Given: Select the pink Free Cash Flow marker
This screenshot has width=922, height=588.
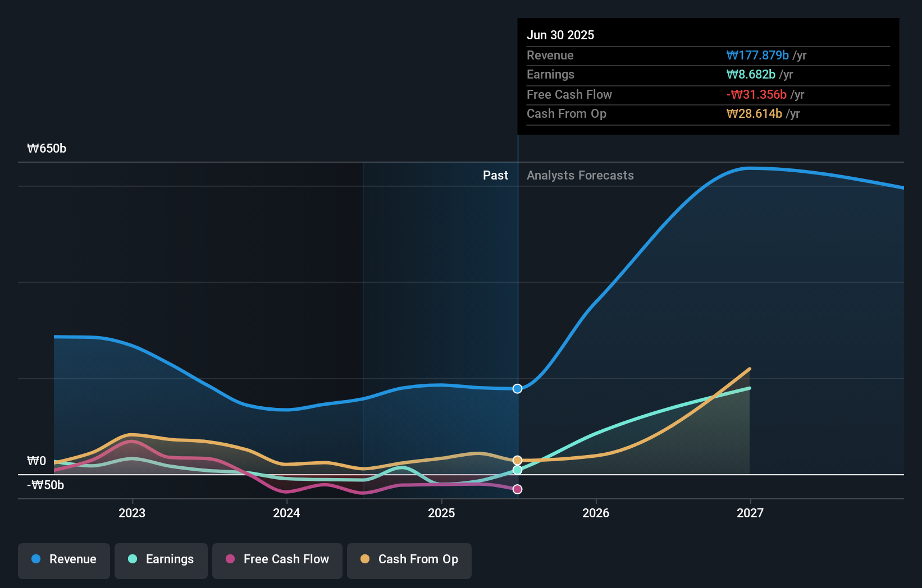Looking at the screenshot, I should pyautogui.click(x=517, y=489).
